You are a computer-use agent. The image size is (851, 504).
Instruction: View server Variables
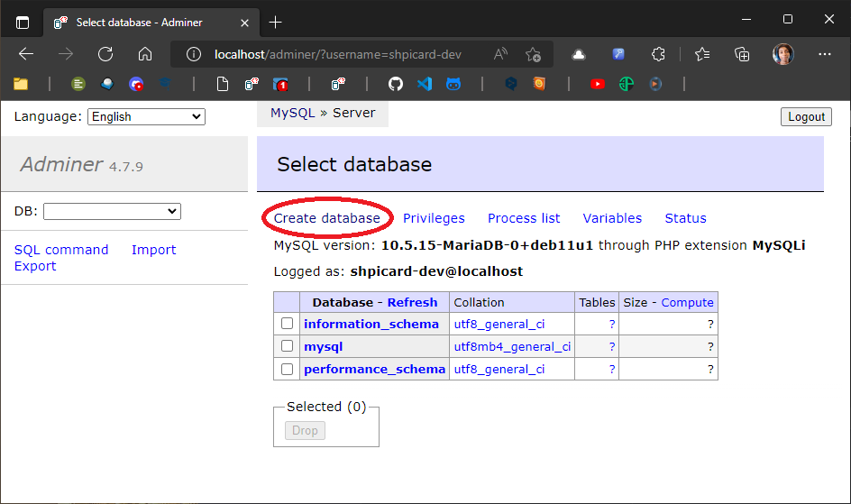[612, 218]
